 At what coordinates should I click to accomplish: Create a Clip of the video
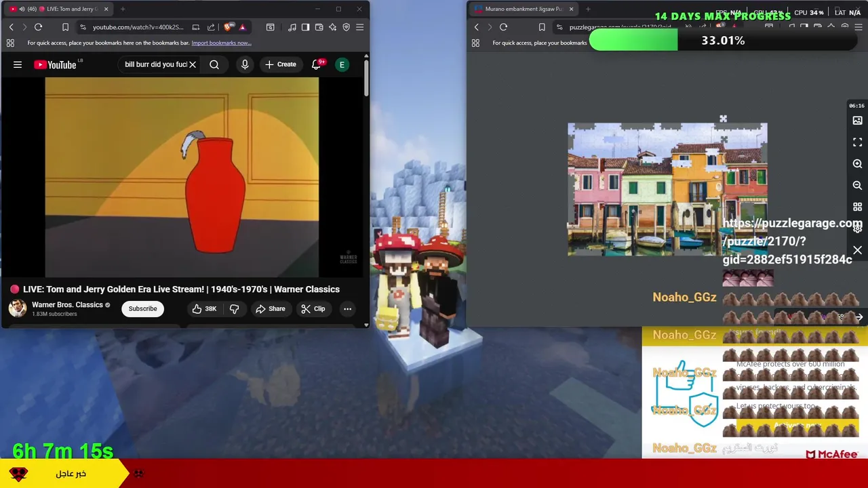pos(313,308)
